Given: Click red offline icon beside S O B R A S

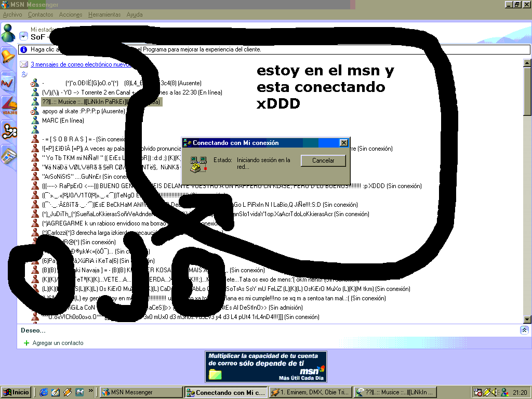Looking at the screenshot, I should [x=35, y=139].
